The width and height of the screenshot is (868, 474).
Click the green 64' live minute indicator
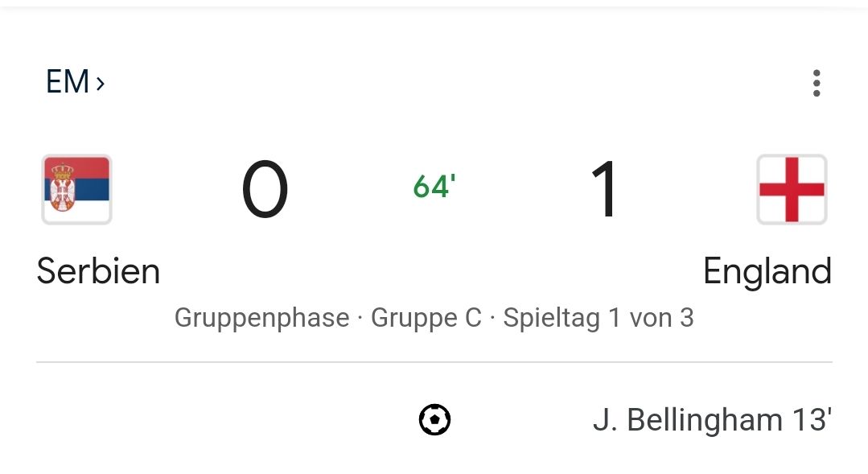click(434, 187)
